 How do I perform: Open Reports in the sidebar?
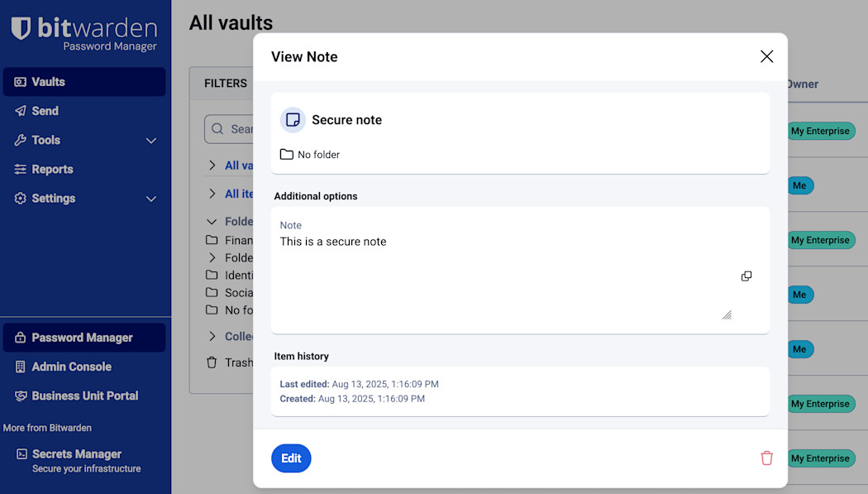point(52,169)
